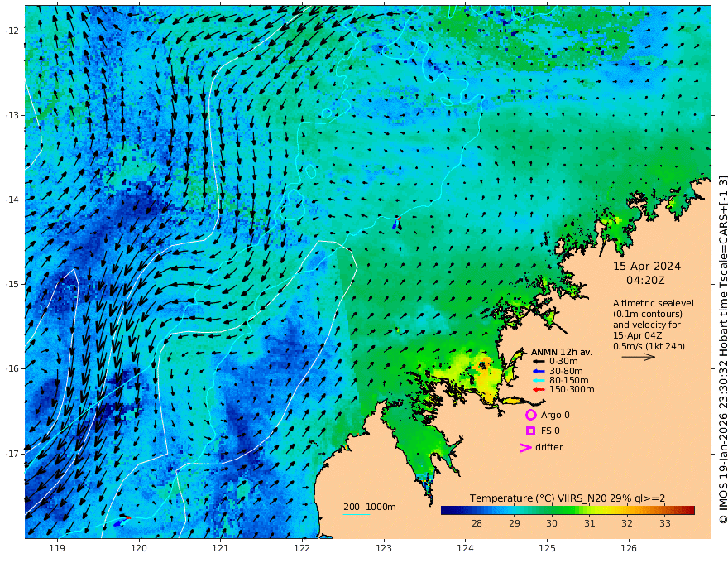Click the magenta Argo circle symbol
Screen dimensions: 728x563
[530, 415]
